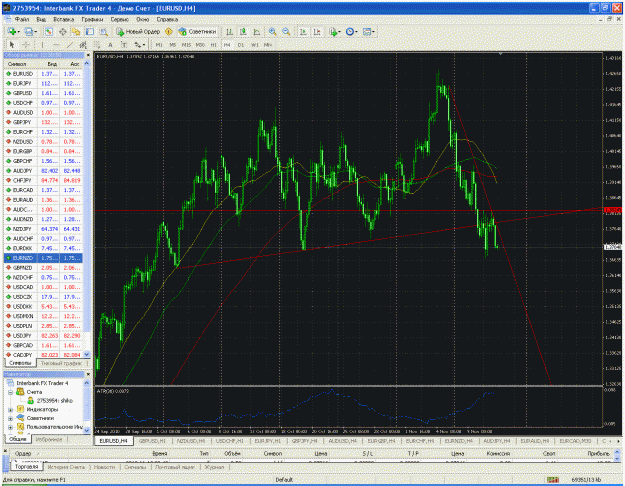This screenshot has height=486, width=625.
Task: Select account 2753954 in Navigator
Action: 51,401
